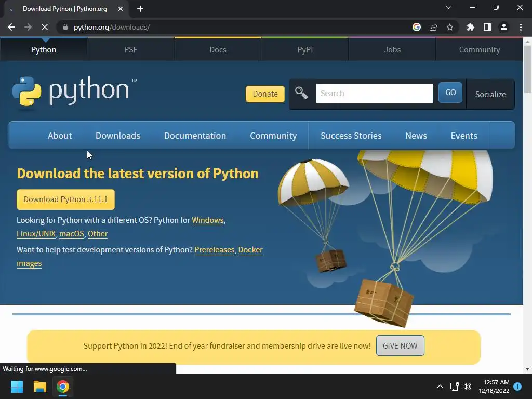Toggle the Chrome side panel icon

tap(487, 27)
